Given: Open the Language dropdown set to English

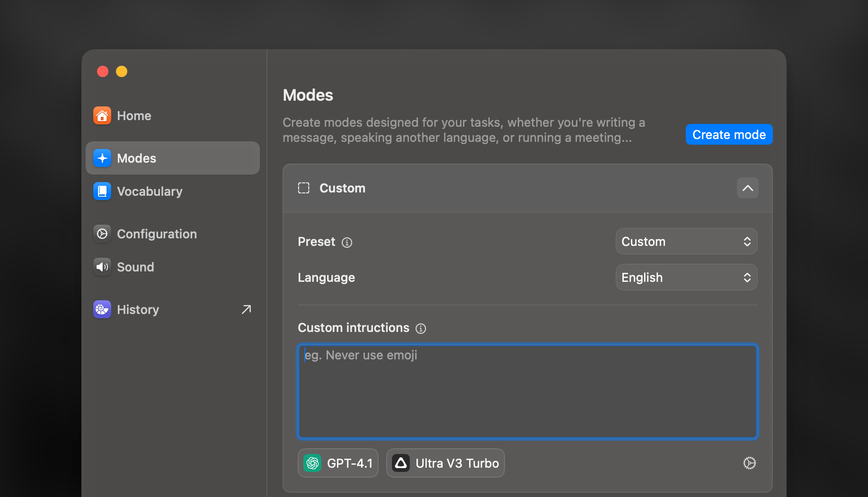Looking at the screenshot, I should (x=686, y=278).
